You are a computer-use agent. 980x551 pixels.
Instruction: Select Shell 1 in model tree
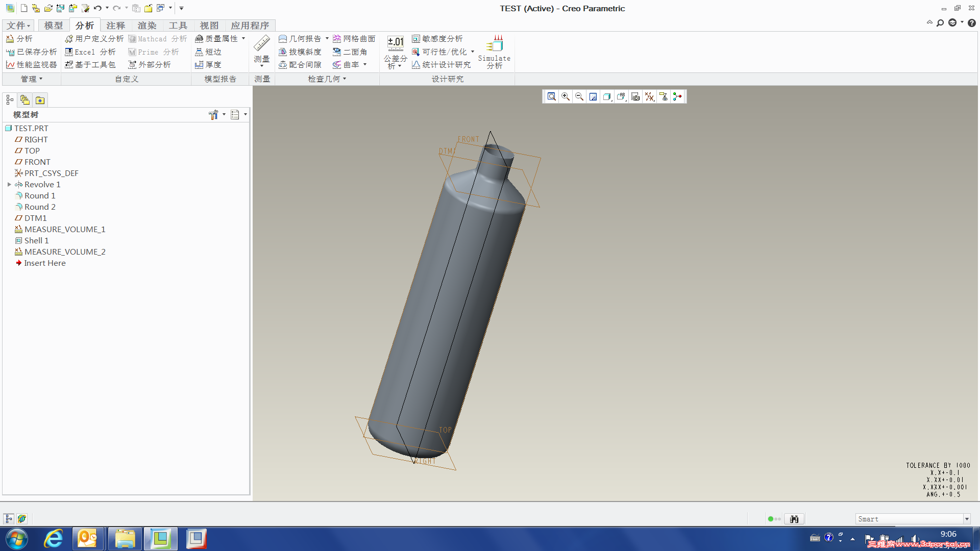(36, 241)
